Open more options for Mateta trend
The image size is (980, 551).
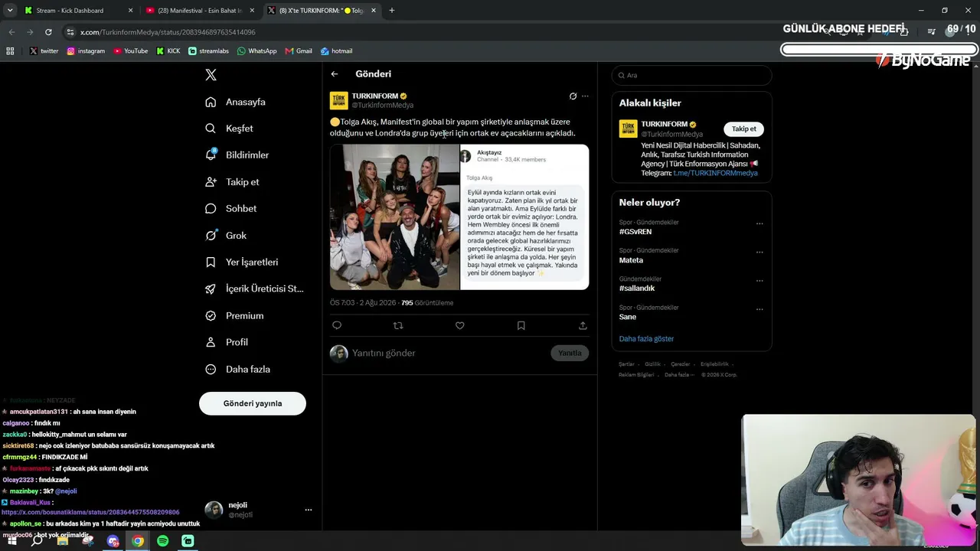coord(759,253)
